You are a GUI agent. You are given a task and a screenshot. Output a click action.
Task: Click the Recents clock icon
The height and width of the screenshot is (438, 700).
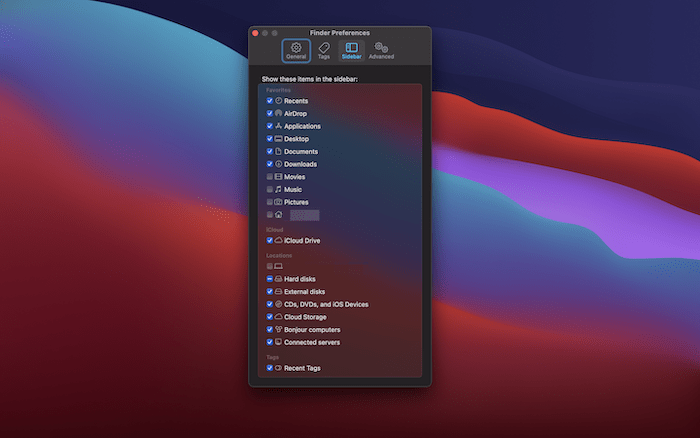[279, 100]
